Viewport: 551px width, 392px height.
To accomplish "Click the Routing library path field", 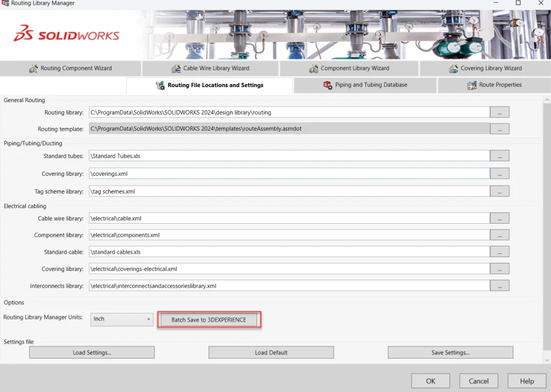I will point(289,112).
